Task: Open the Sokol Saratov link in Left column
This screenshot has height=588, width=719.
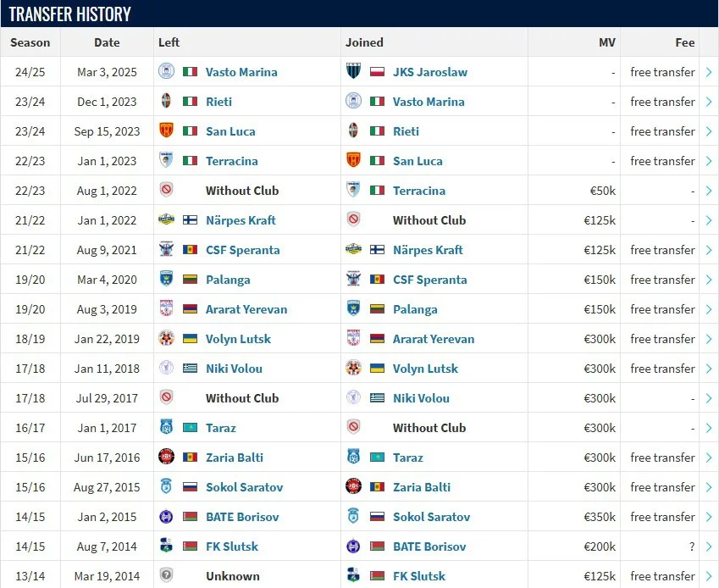Action: (x=244, y=487)
